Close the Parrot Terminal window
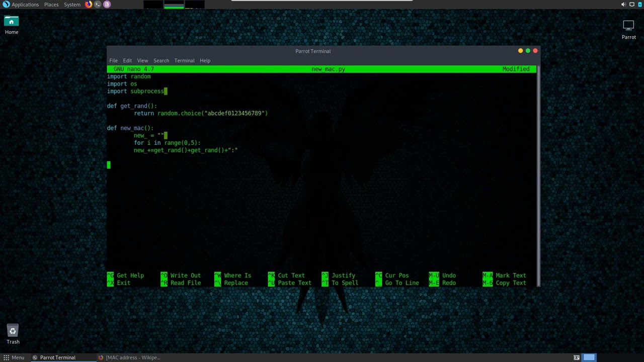This screenshot has width=644, height=362. click(x=535, y=51)
